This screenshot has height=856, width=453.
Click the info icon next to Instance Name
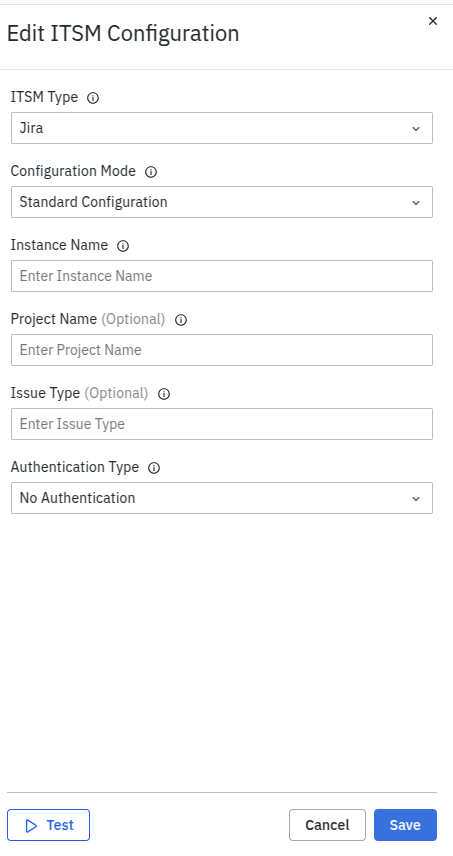123,246
